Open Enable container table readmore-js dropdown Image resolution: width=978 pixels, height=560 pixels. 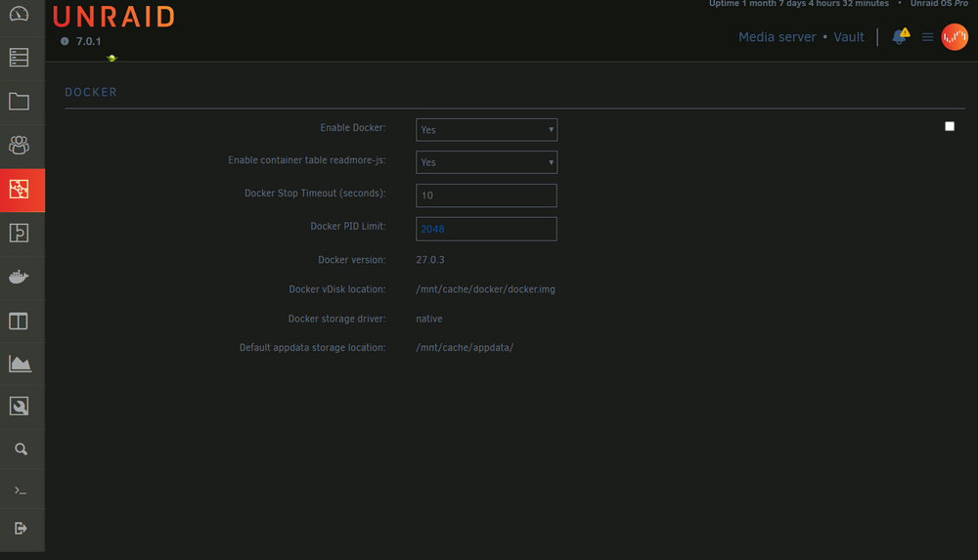coord(486,162)
